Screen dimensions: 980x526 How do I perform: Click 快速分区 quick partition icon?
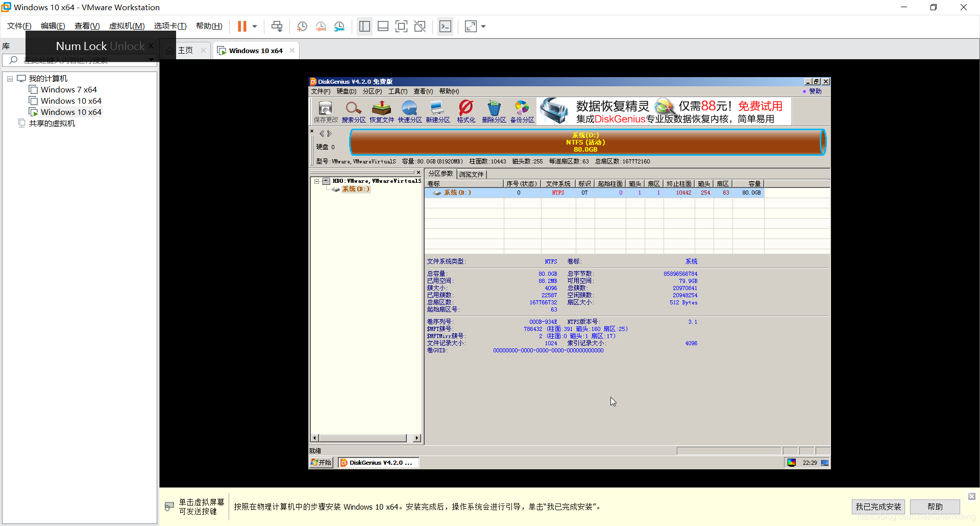(x=410, y=111)
